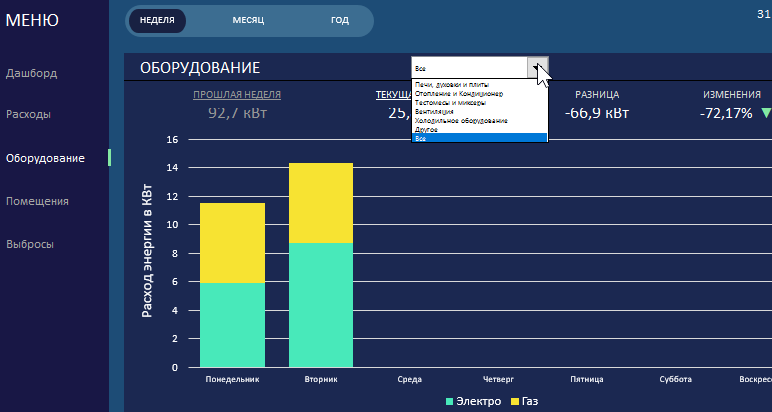Viewport: 772px width, 412px height.
Task: Click Monday's yellow gas bar segment
Action: (232, 243)
